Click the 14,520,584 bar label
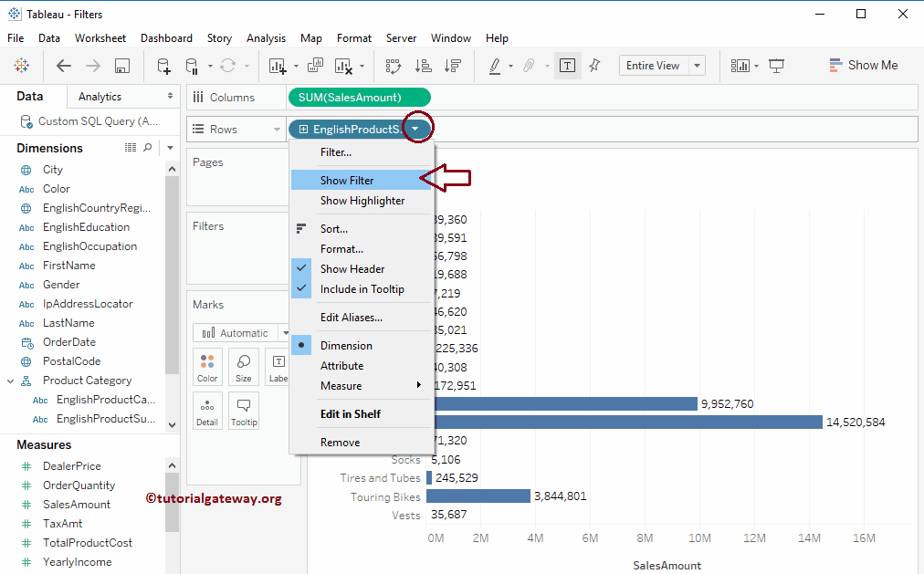Viewport: 924px width, 574px height. [856, 423]
